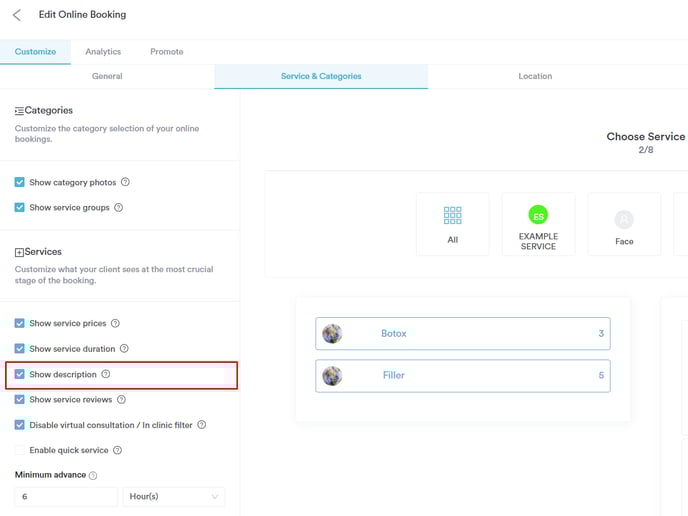688x516 pixels.
Task: Open the Location sub-tab
Action: [535, 76]
